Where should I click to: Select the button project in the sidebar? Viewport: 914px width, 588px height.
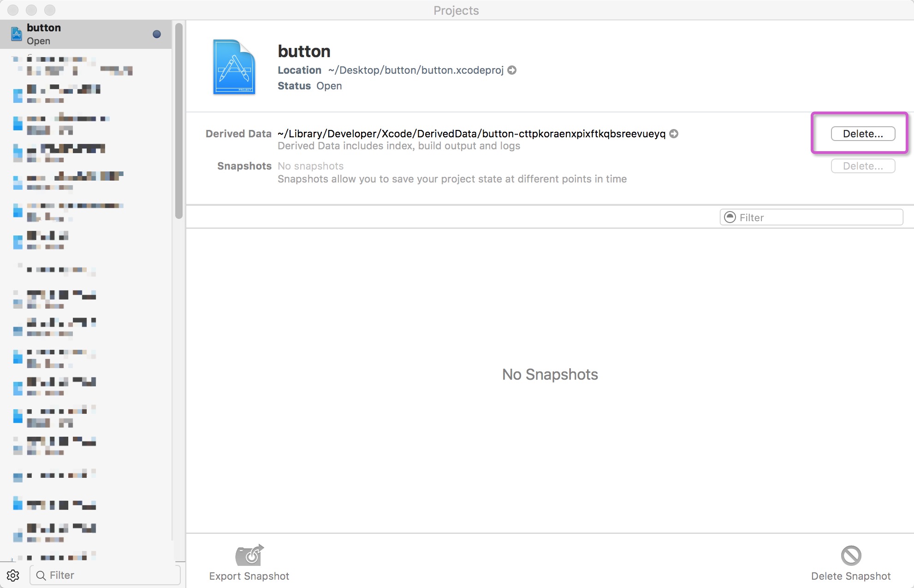coord(86,34)
